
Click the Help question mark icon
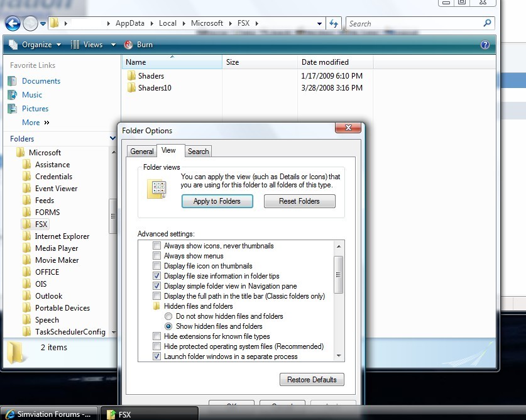(x=485, y=45)
